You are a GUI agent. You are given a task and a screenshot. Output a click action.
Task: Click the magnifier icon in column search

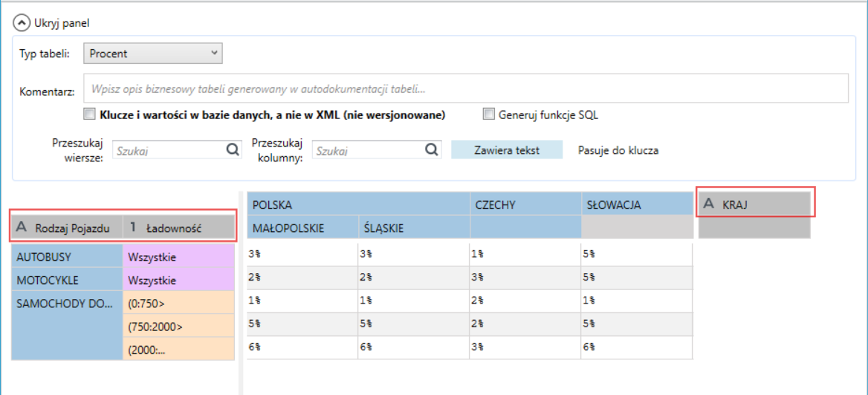point(432,150)
